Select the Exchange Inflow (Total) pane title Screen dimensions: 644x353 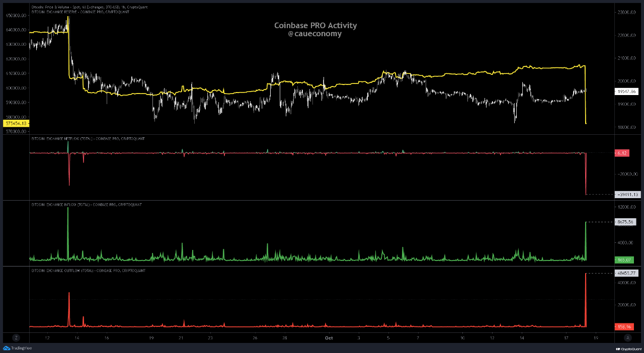coord(86,205)
